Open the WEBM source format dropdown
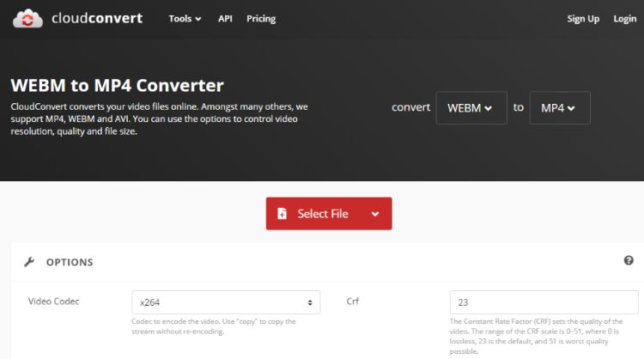The width and height of the screenshot is (644, 359). click(471, 108)
